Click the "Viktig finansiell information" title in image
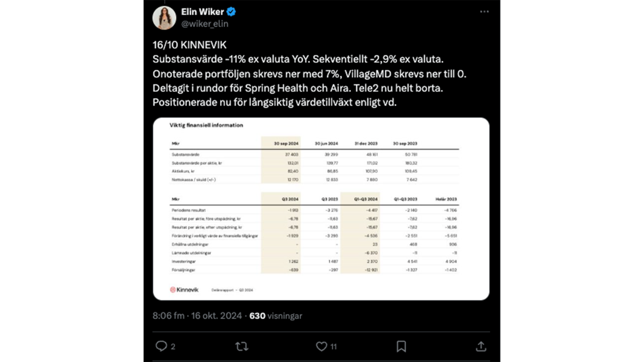 coord(206,125)
